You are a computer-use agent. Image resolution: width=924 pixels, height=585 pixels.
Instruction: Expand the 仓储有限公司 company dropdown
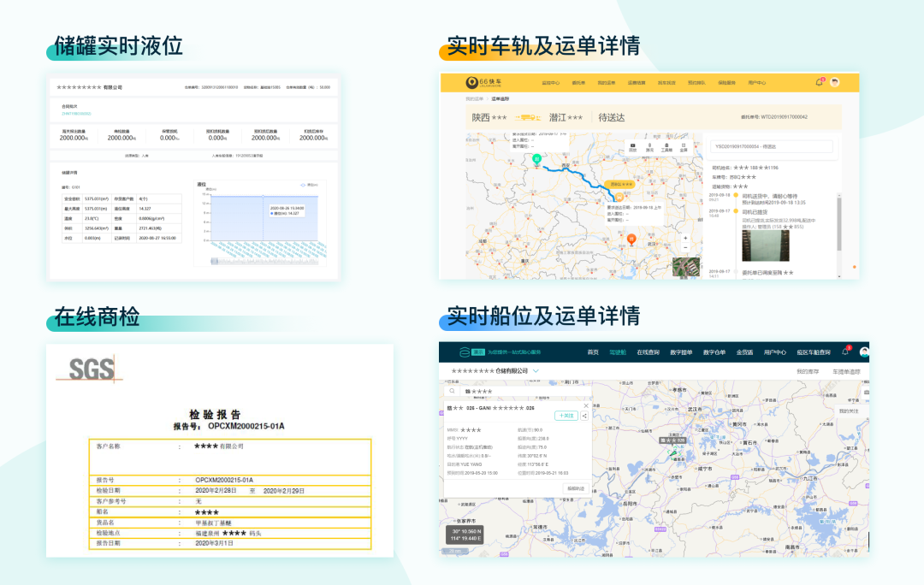(x=536, y=371)
